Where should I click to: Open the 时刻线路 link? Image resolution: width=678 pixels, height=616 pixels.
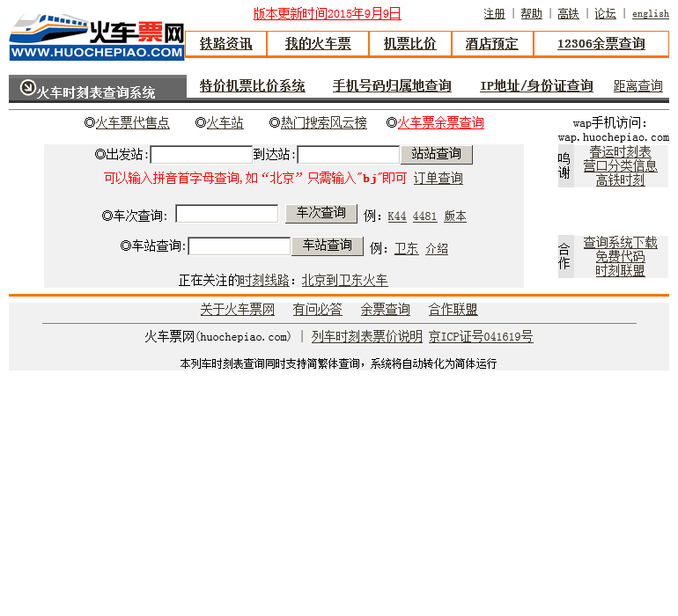(265, 280)
